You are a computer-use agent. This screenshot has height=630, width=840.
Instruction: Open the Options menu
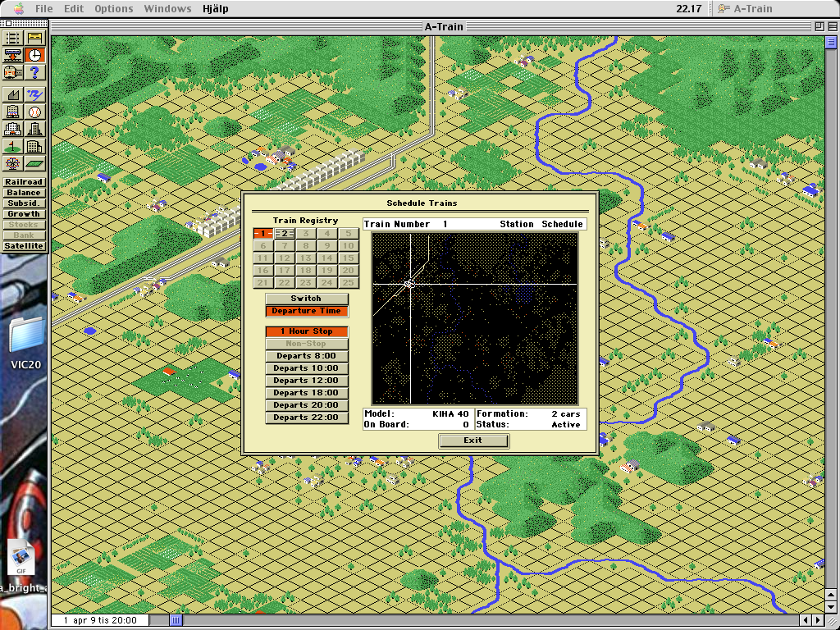tap(113, 9)
